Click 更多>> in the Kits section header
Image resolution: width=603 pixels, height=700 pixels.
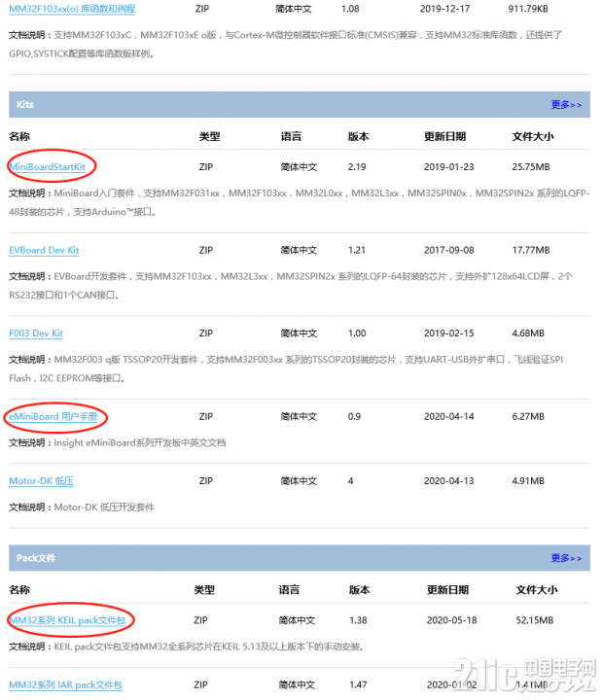tap(566, 104)
